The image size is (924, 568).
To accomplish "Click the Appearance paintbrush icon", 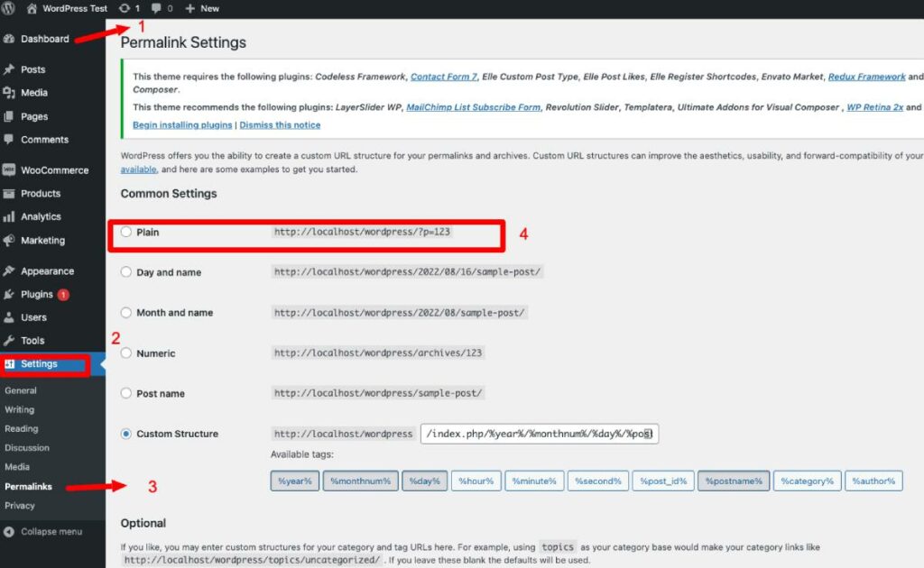I will pyautogui.click(x=9, y=270).
